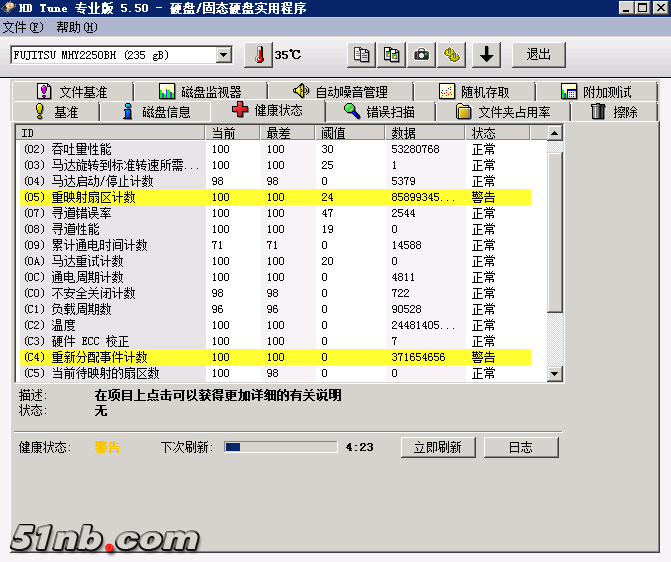The image size is (671, 562).
Task: Click the 立即刷新 button
Action: (437, 447)
